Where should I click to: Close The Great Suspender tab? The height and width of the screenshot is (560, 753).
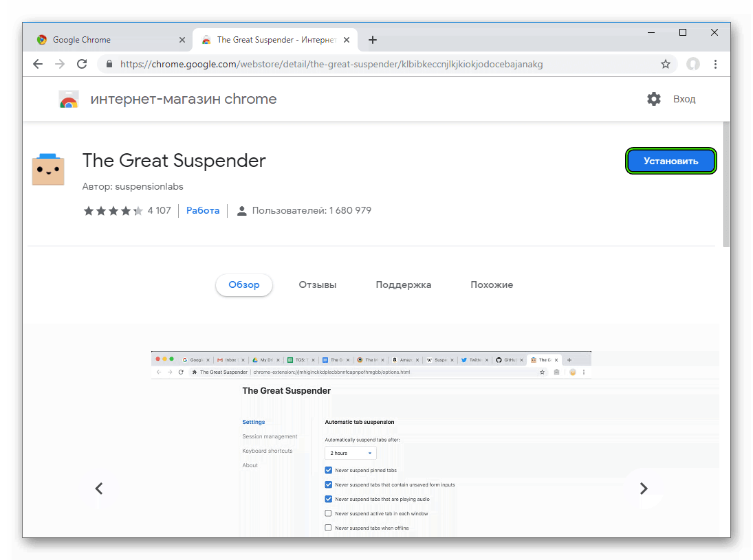[x=347, y=40]
